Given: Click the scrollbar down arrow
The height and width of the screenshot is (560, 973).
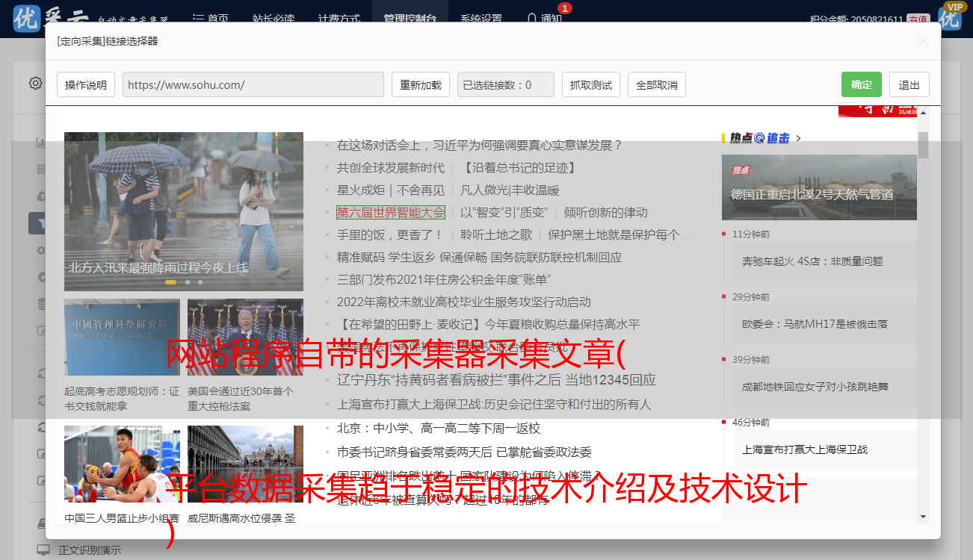Looking at the screenshot, I should tap(923, 516).
